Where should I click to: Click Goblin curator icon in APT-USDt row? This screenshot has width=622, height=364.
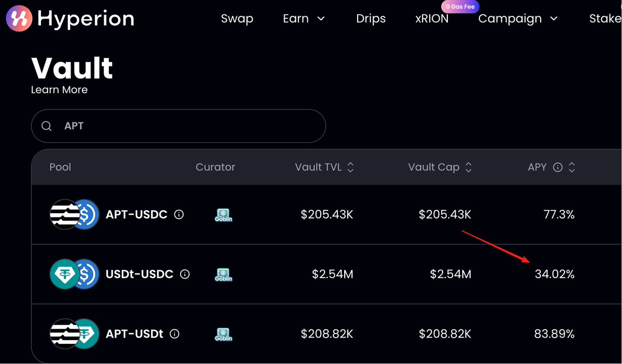pyautogui.click(x=223, y=334)
